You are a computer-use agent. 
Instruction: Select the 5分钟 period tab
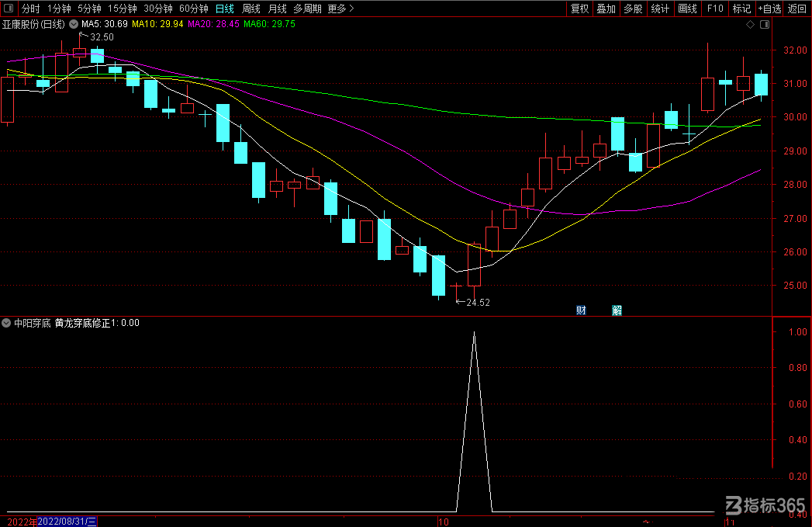[89, 9]
